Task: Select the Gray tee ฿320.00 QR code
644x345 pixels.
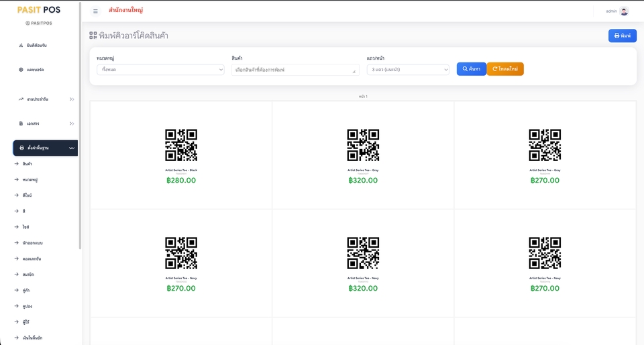Action: (363, 146)
